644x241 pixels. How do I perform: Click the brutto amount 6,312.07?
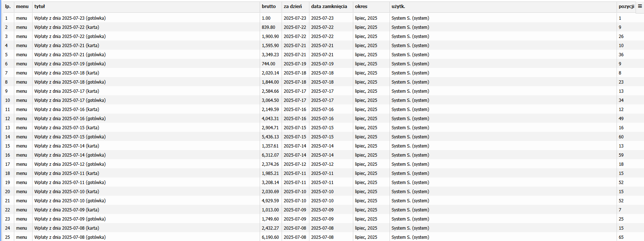[270, 155]
